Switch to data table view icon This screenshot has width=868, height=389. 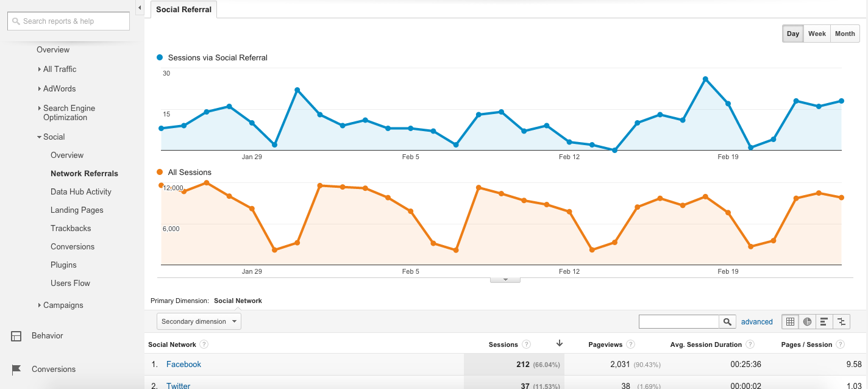pos(791,321)
